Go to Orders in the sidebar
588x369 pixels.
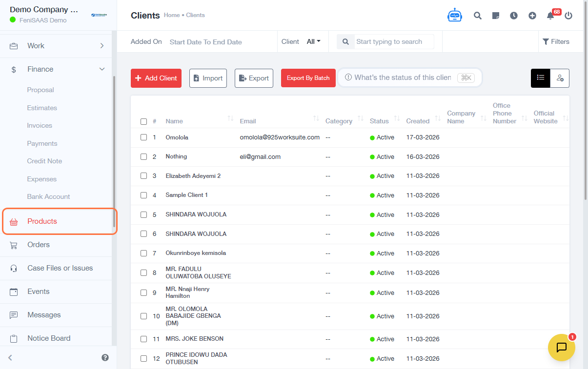click(x=39, y=245)
